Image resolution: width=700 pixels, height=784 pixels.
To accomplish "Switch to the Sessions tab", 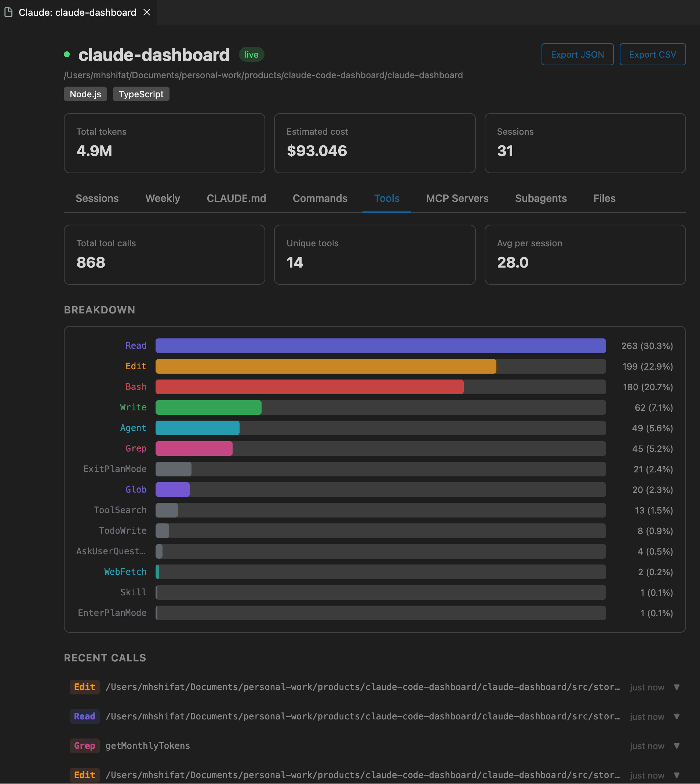I will [97, 199].
